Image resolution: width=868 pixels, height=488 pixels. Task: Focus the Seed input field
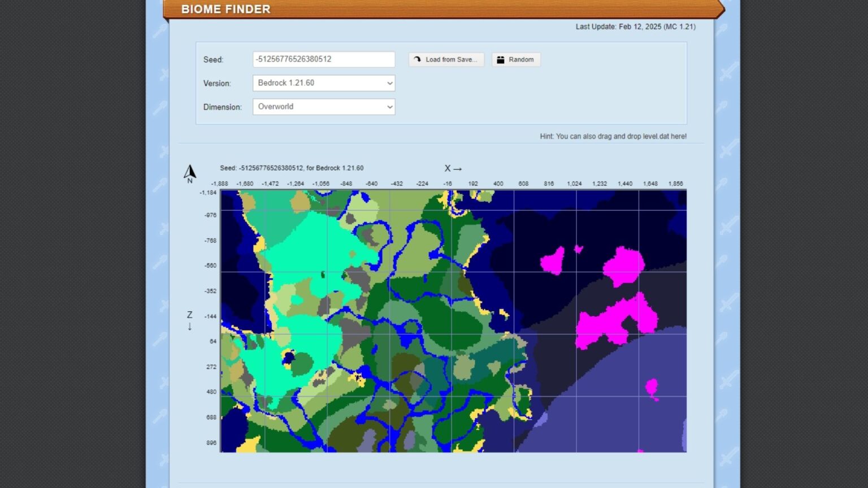(323, 59)
